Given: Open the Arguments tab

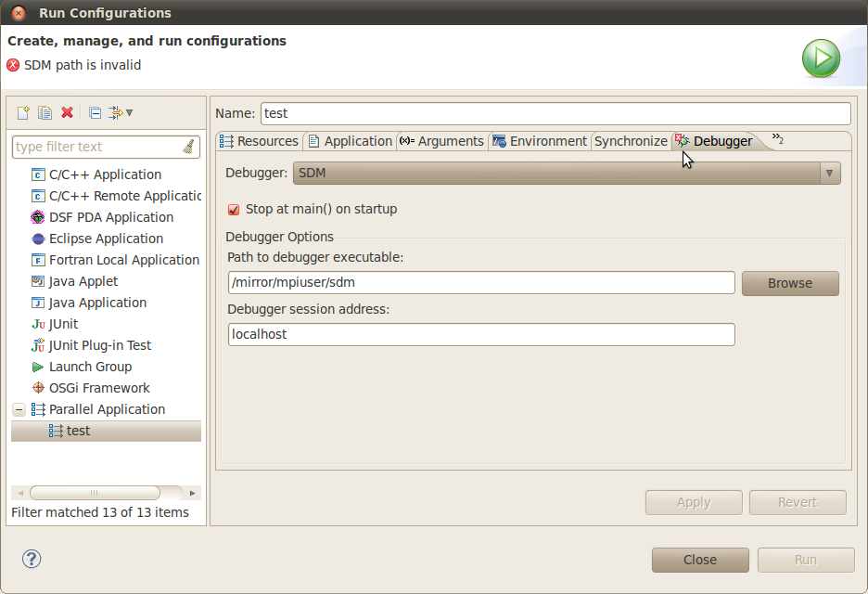Looking at the screenshot, I should 441,141.
